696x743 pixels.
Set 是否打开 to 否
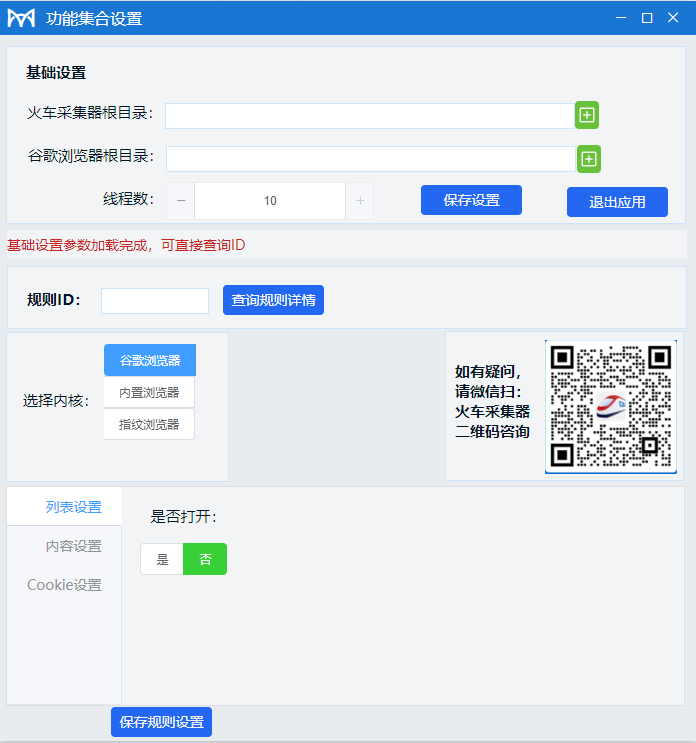205,559
